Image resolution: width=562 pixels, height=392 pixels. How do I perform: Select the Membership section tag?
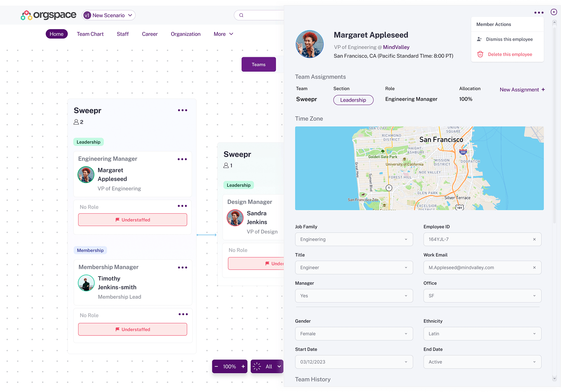pos(90,250)
